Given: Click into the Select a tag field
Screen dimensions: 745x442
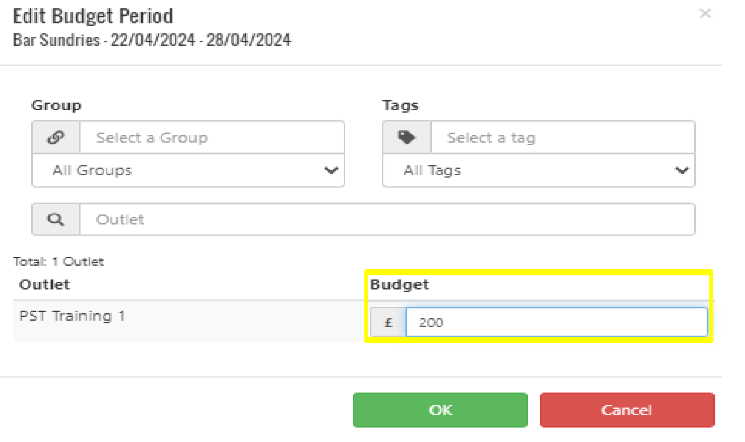Looking at the screenshot, I should [x=561, y=138].
